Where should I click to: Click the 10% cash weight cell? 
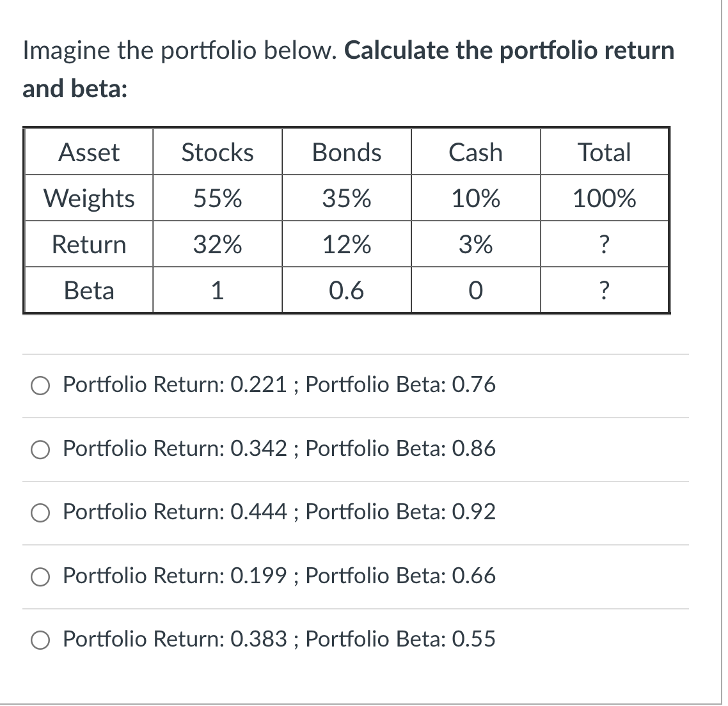[475, 198]
